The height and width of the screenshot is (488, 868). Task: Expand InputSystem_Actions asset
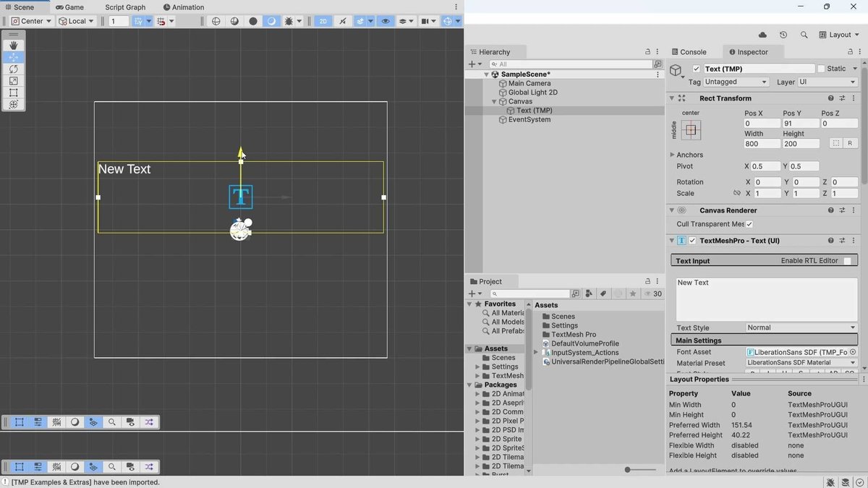536,352
